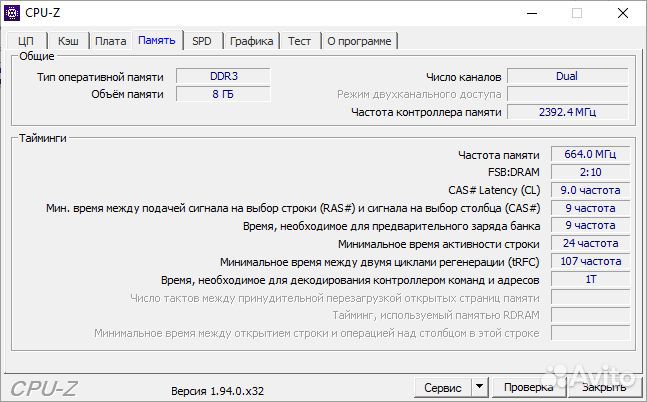Click the 24 частота row active value
The width and height of the screenshot is (647, 402).
(x=590, y=244)
